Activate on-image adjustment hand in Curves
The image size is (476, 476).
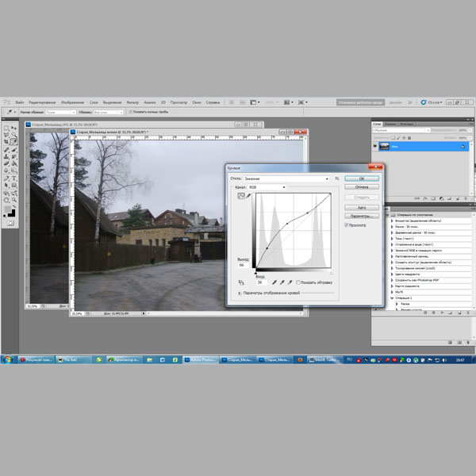click(x=241, y=282)
